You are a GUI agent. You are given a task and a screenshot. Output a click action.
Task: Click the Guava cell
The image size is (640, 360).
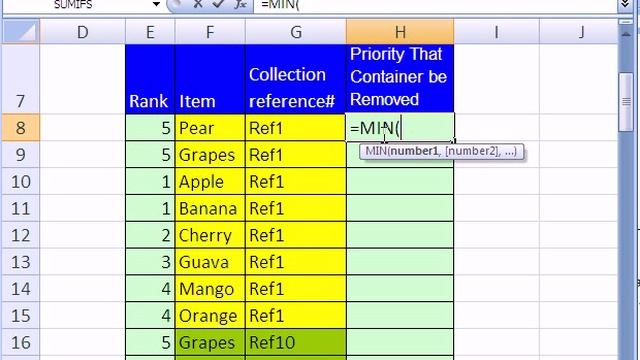tap(210, 262)
